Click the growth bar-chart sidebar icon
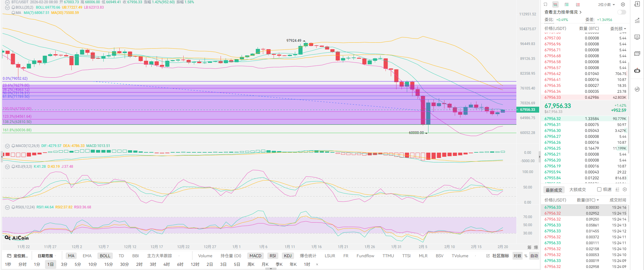Screen dimensions: 644x270 click(637, 21)
